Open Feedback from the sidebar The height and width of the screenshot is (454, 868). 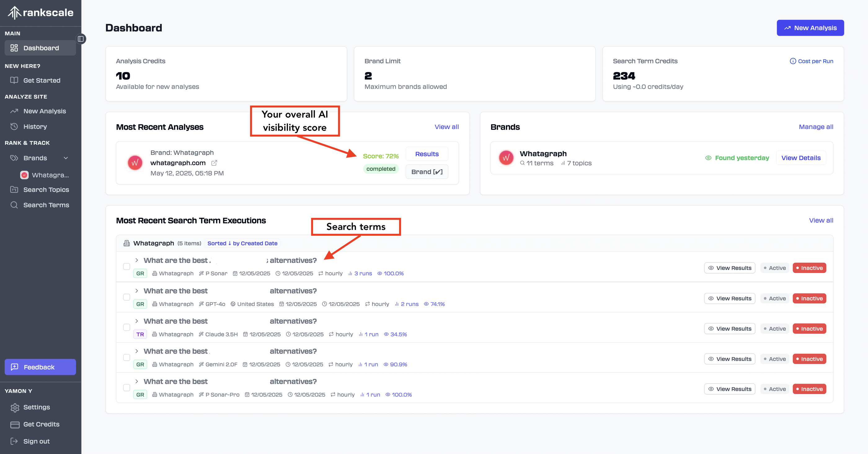40,367
